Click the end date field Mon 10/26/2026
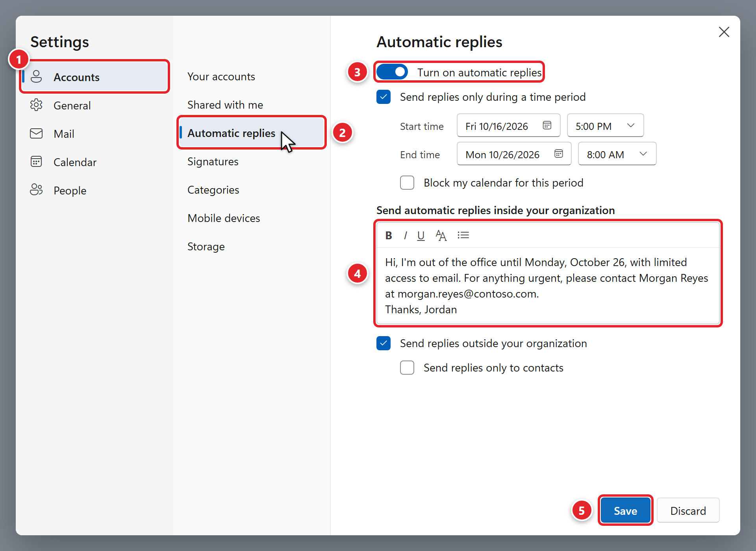This screenshot has width=756, height=551. [x=514, y=154]
